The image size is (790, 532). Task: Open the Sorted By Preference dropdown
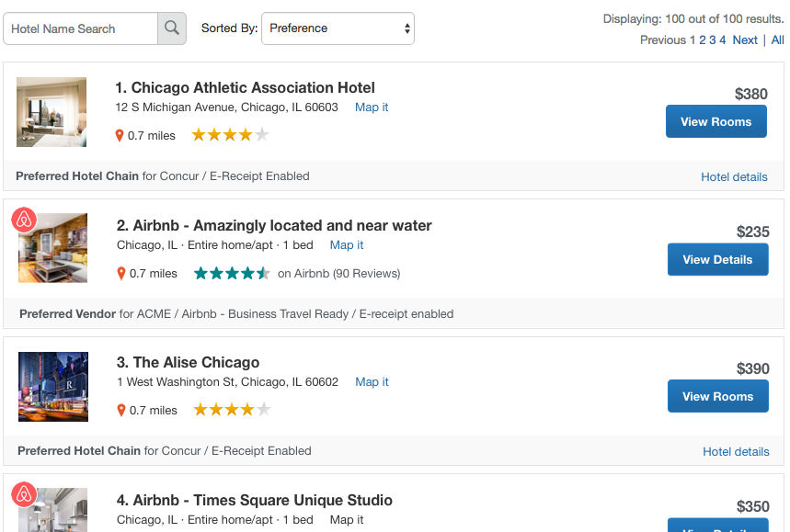pyautogui.click(x=338, y=28)
